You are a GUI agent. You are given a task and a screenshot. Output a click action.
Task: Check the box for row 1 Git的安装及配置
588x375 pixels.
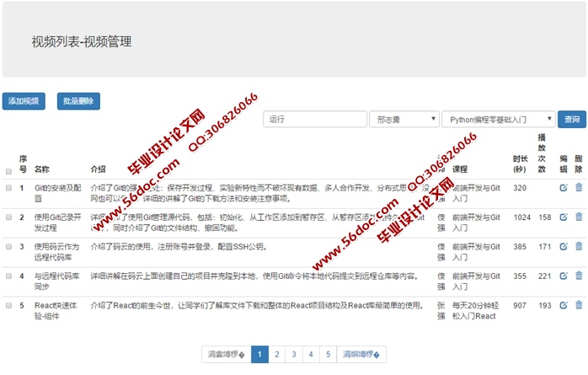tap(8, 188)
